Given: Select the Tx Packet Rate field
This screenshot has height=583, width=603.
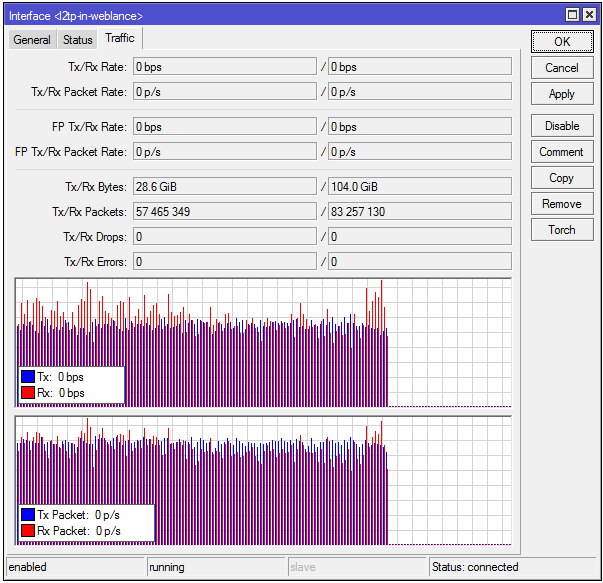Looking at the screenshot, I should pyautogui.click(x=225, y=92).
